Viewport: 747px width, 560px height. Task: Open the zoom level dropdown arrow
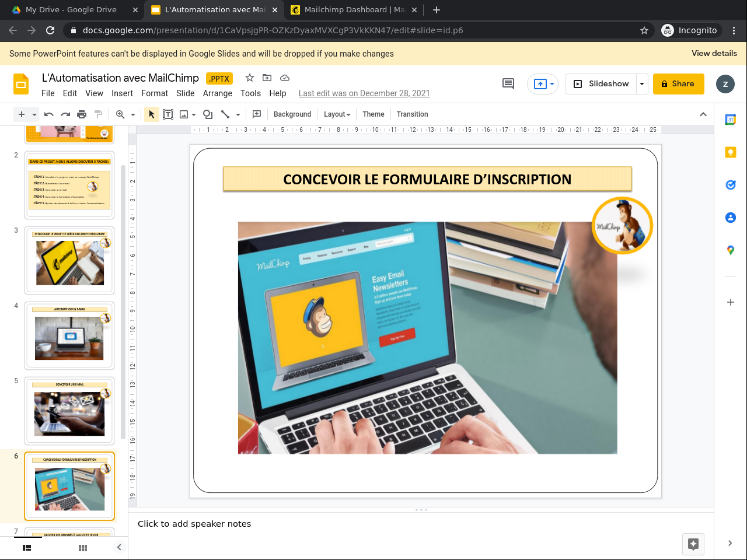pos(133,114)
